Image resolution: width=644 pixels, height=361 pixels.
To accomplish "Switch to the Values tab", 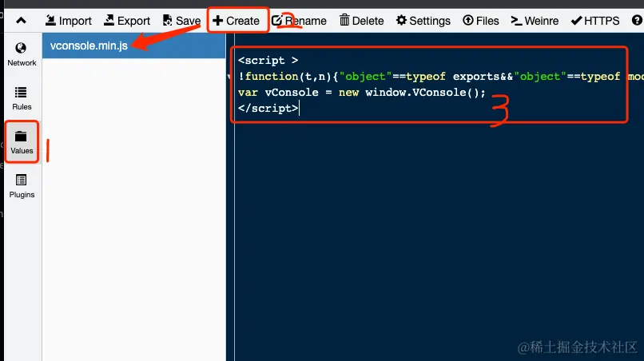I will pos(22,142).
